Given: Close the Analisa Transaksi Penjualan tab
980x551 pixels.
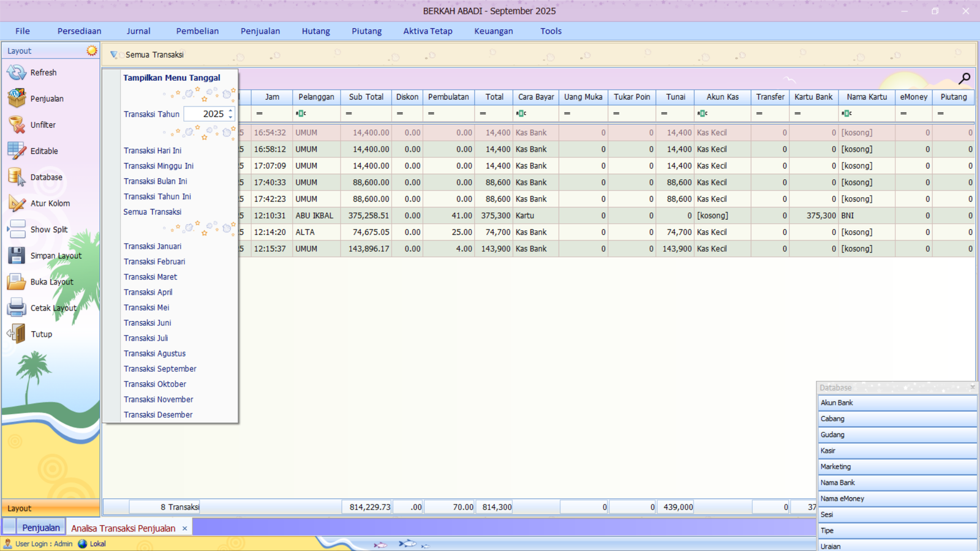Looking at the screenshot, I should [x=184, y=528].
